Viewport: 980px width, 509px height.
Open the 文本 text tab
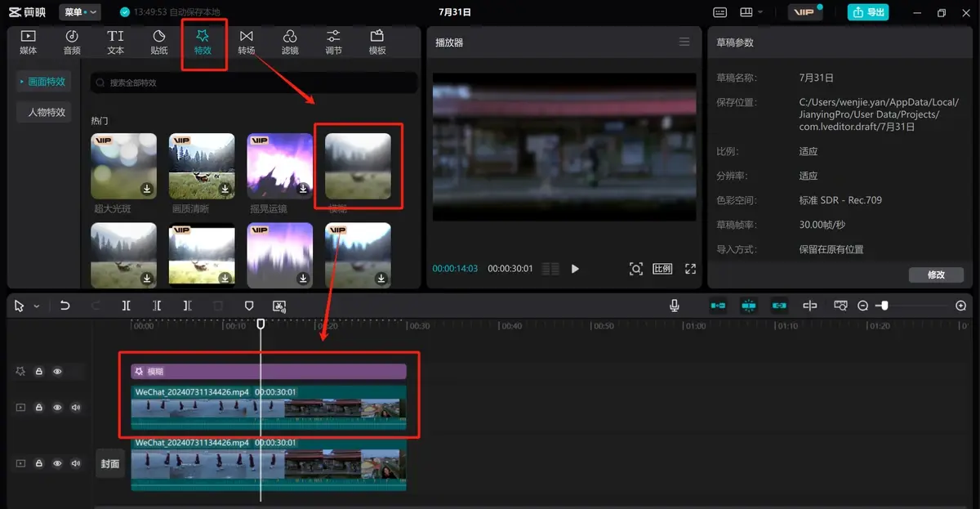tap(116, 42)
